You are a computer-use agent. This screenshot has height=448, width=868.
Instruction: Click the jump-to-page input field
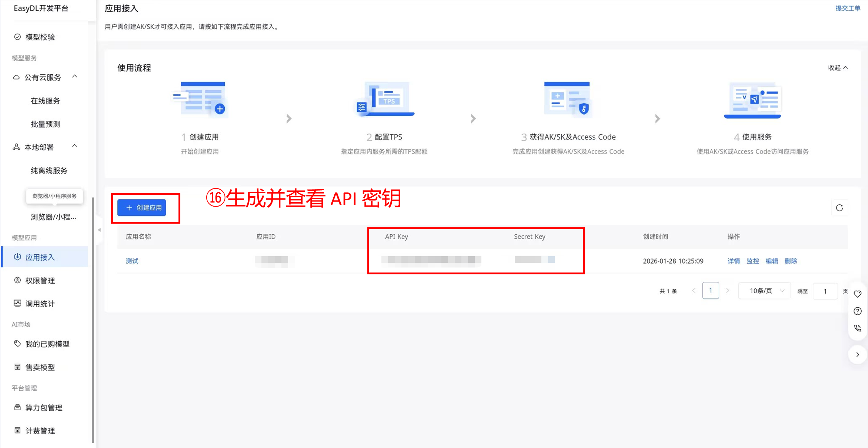click(x=825, y=291)
